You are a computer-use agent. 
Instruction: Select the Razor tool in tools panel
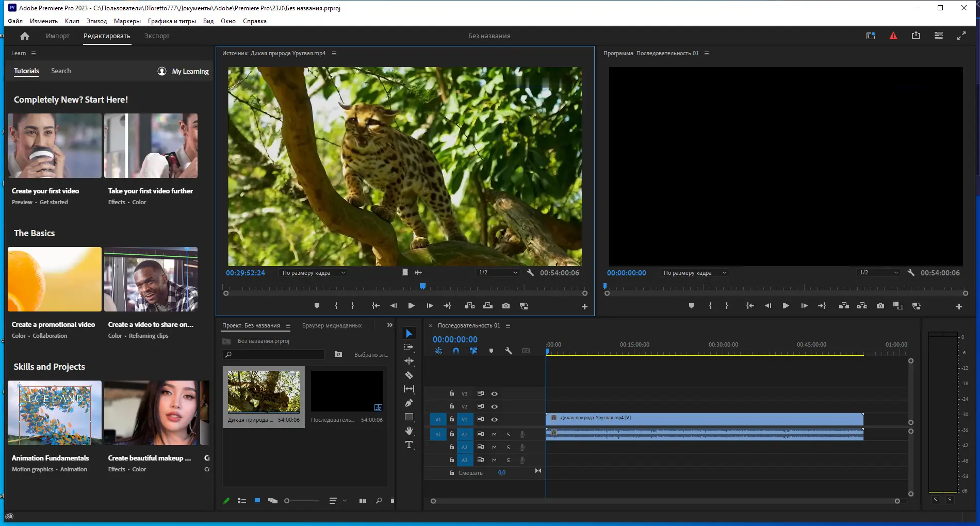click(x=409, y=375)
